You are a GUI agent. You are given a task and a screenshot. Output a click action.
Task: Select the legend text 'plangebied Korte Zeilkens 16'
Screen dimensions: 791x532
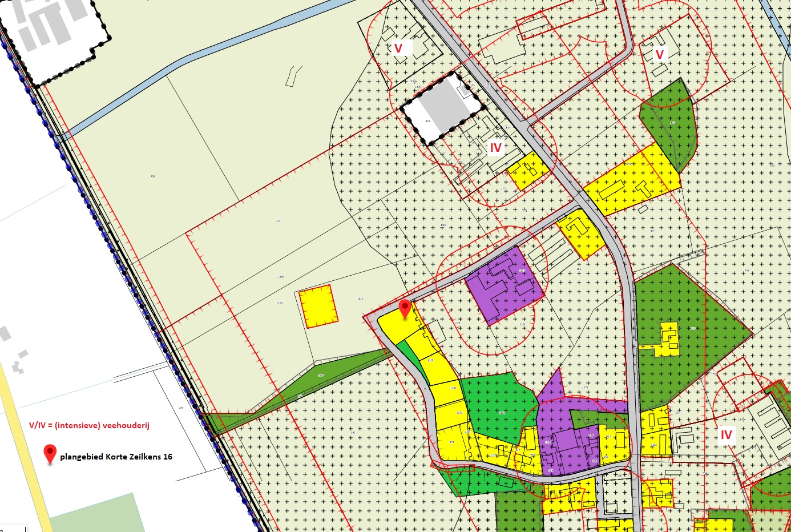pyautogui.click(x=116, y=457)
